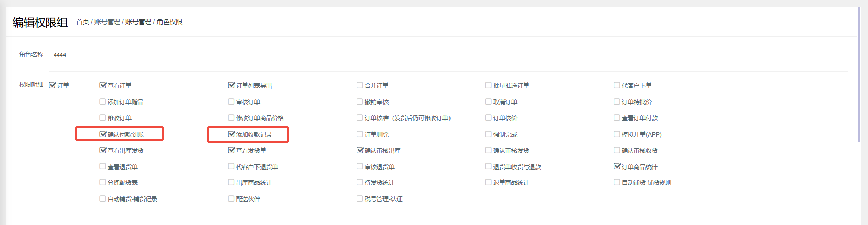Enable the 合并订单 permission
This screenshot has width=868, height=225.
[360, 85]
